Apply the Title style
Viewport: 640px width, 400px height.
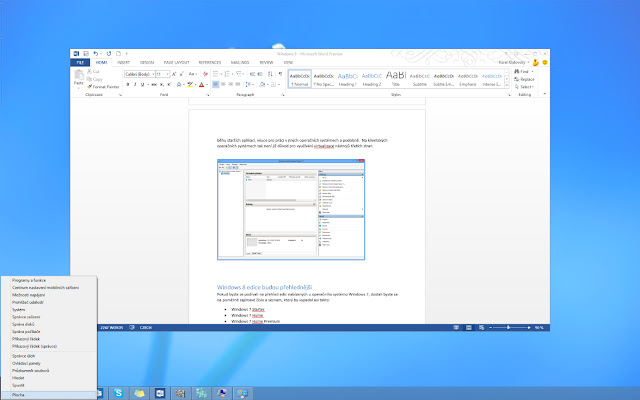tap(396, 79)
